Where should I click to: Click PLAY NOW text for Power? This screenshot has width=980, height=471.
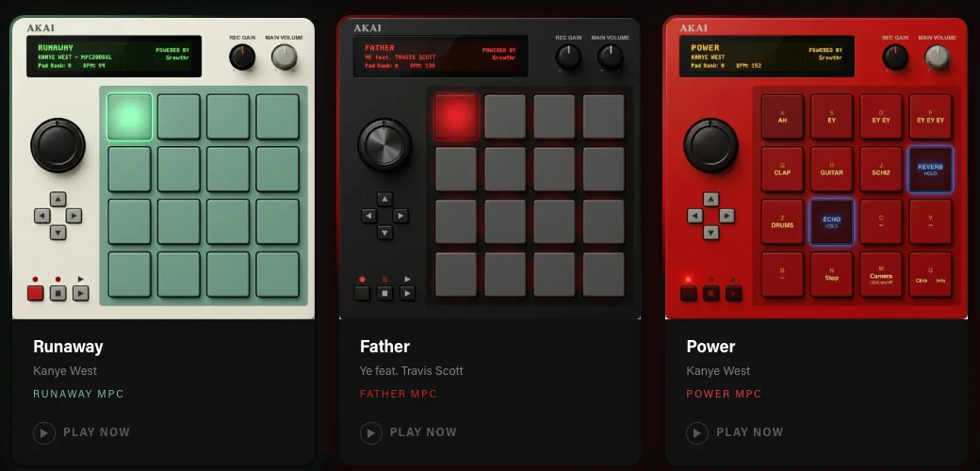coord(750,432)
